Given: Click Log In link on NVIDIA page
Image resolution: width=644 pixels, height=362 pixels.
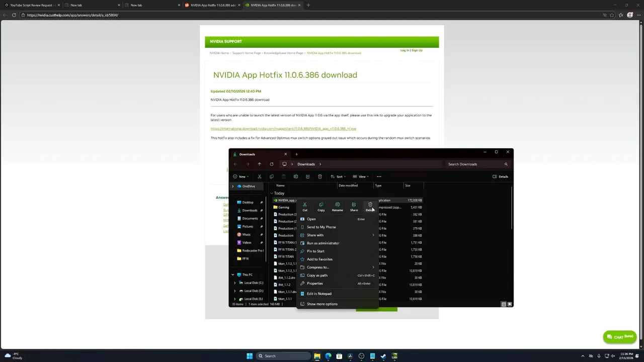Looking at the screenshot, I should point(405,50).
